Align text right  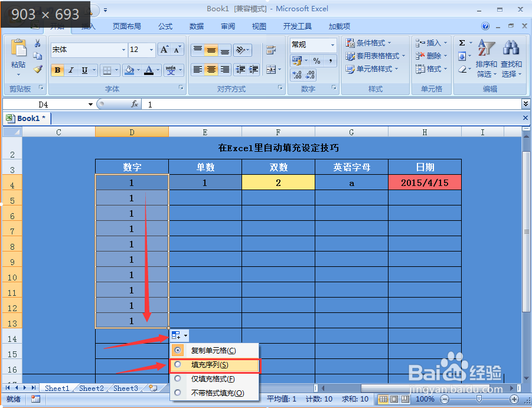click(224, 70)
